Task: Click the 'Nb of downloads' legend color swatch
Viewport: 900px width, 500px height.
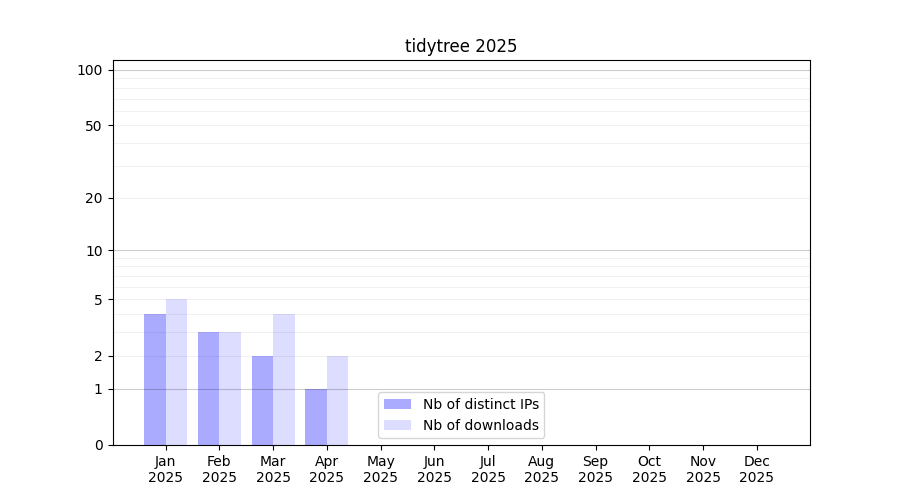Action: (x=397, y=425)
